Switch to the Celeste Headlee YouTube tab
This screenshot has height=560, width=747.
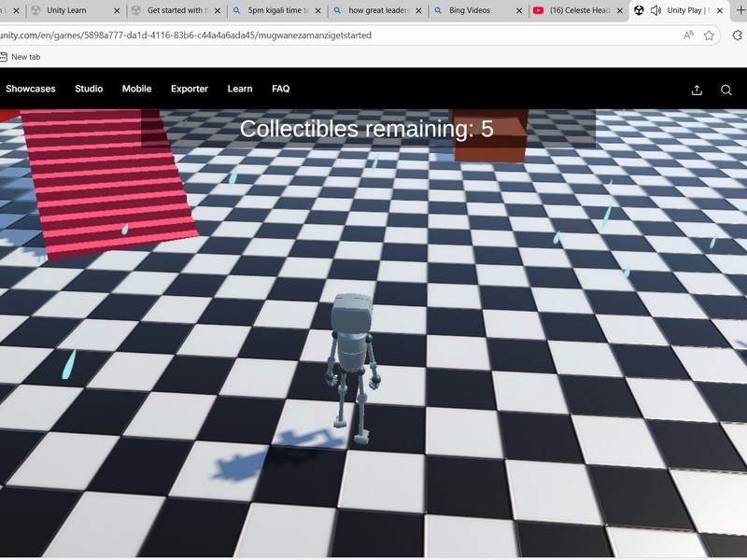pyautogui.click(x=579, y=10)
